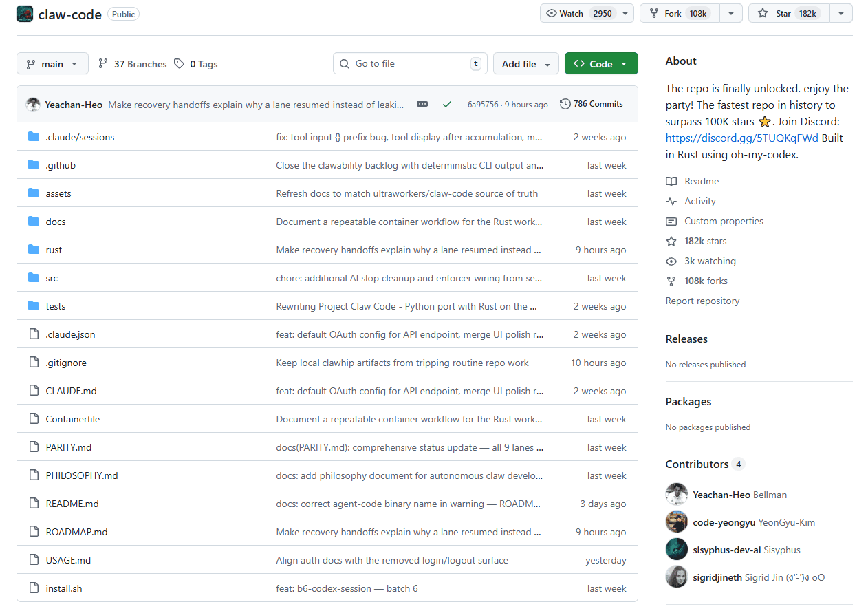This screenshot has height=611, width=868.
Task: Click the file icon beside install.sh
Action: tap(34, 588)
